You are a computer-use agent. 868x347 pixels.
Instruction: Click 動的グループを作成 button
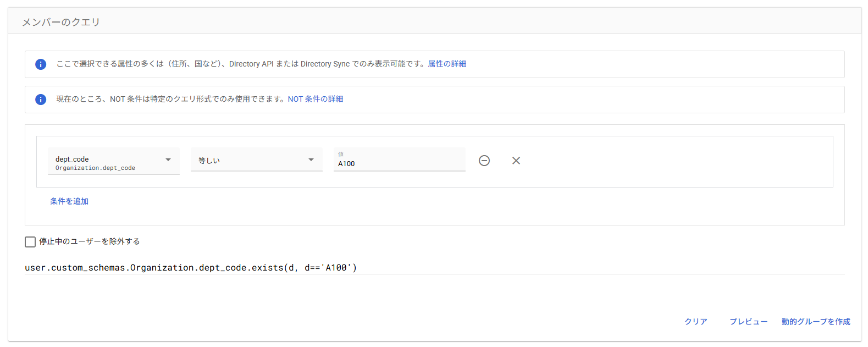point(816,322)
